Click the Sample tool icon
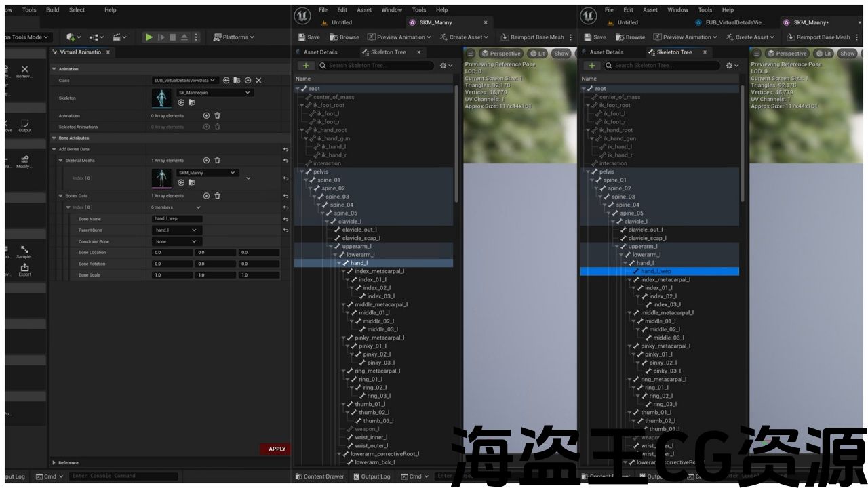The height and width of the screenshot is (488, 868). click(x=24, y=251)
